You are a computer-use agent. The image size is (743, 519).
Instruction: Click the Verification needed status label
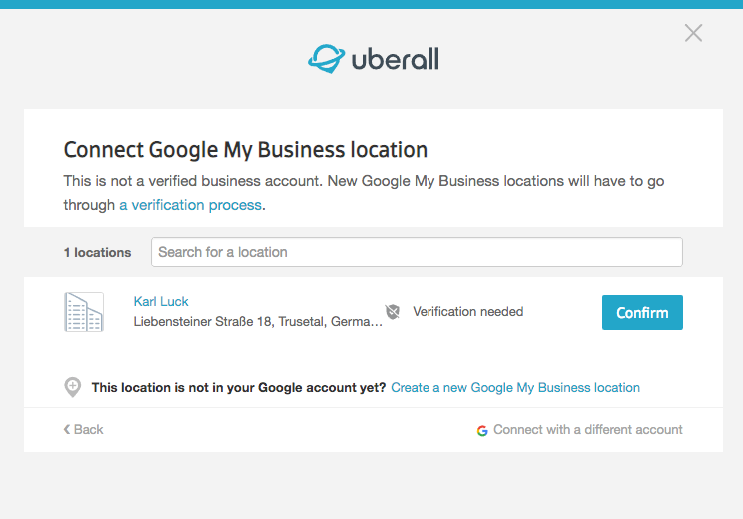(468, 311)
